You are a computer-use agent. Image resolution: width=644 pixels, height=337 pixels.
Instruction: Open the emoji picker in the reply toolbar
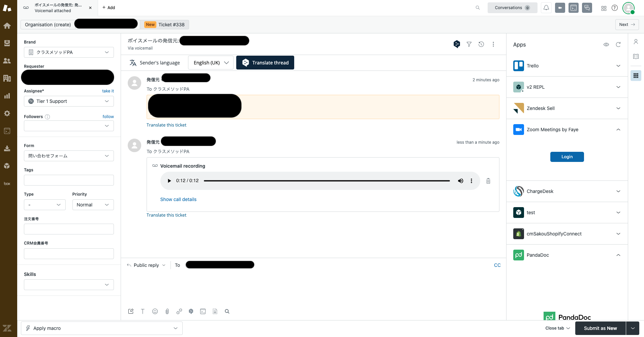(x=155, y=311)
